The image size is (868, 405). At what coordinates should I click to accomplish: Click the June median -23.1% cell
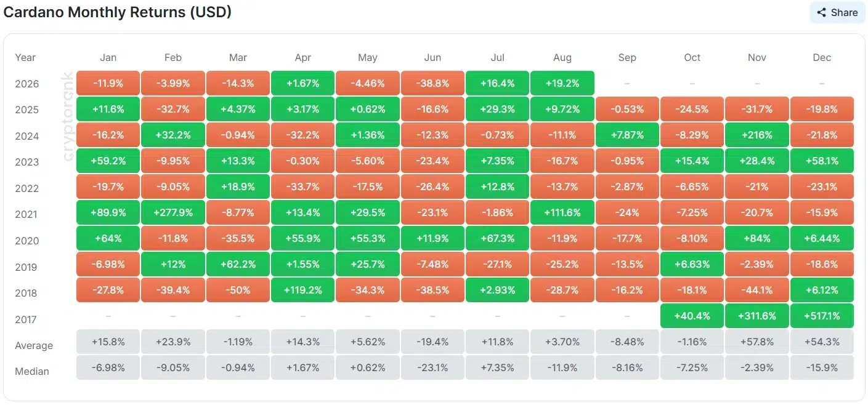[433, 367]
